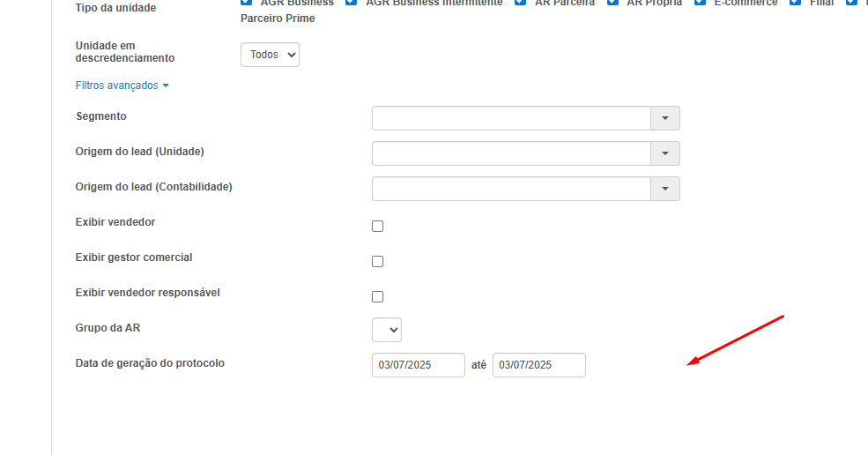Open the Segmento dropdown arrow
Image resolution: width=868 pixels, height=455 pixels.
(664, 118)
